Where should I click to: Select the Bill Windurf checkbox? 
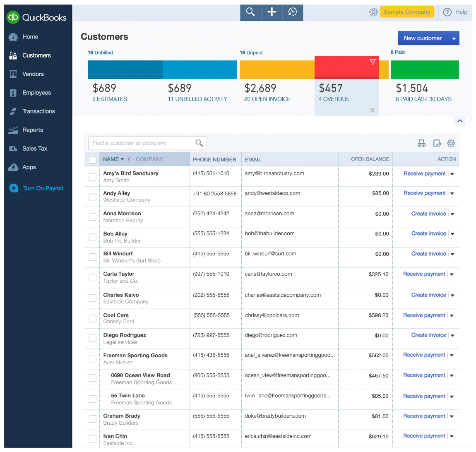pos(93,257)
